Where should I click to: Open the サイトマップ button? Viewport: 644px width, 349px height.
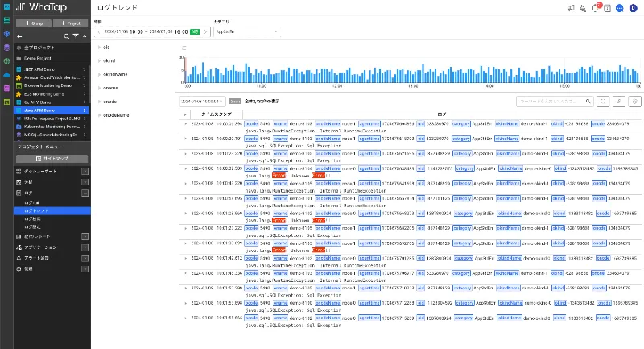click(x=52, y=159)
